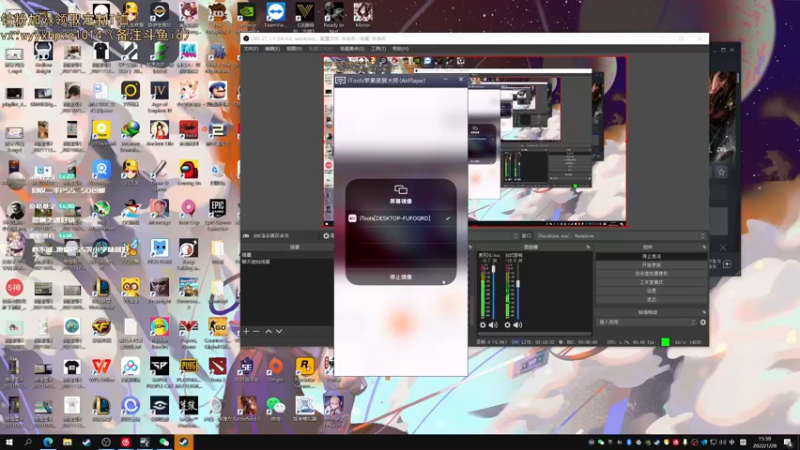Add a new scene with the plus icon

[x=246, y=331]
